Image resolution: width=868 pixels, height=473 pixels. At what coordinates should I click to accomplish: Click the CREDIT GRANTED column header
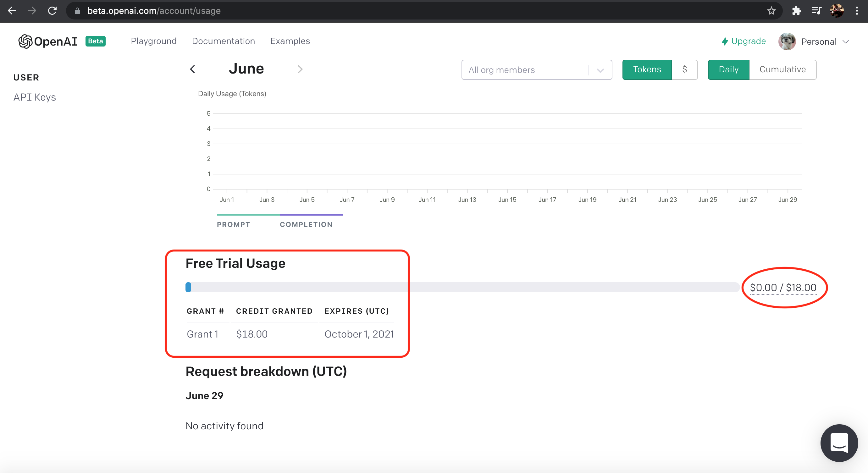coord(274,311)
